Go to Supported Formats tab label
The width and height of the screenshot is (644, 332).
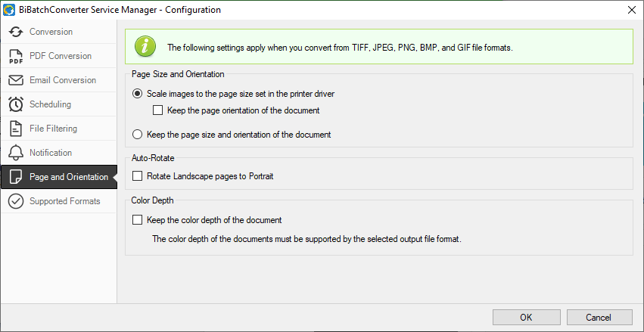pyautogui.click(x=65, y=201)
